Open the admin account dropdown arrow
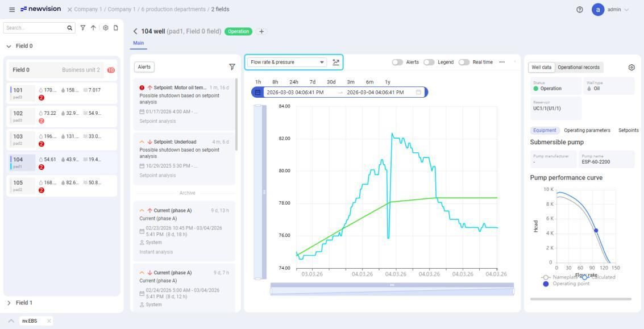This screenshot has width=644, height=329. (x=626, y=10)
